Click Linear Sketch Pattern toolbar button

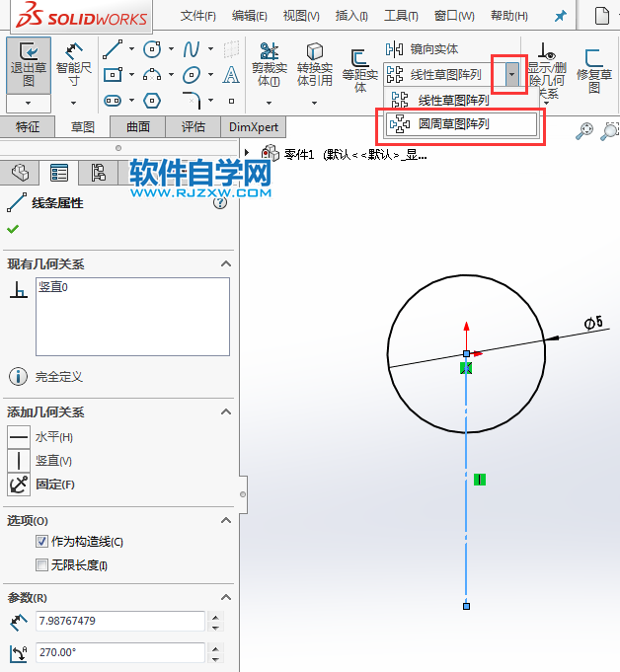click(444, 75)
